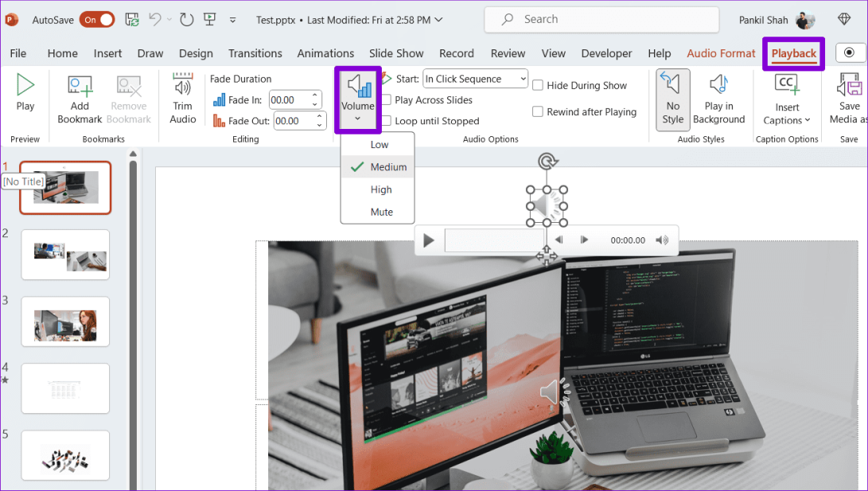Turn off AutoSave
Viewport: 868px width, 491px height.
[97, 19]
